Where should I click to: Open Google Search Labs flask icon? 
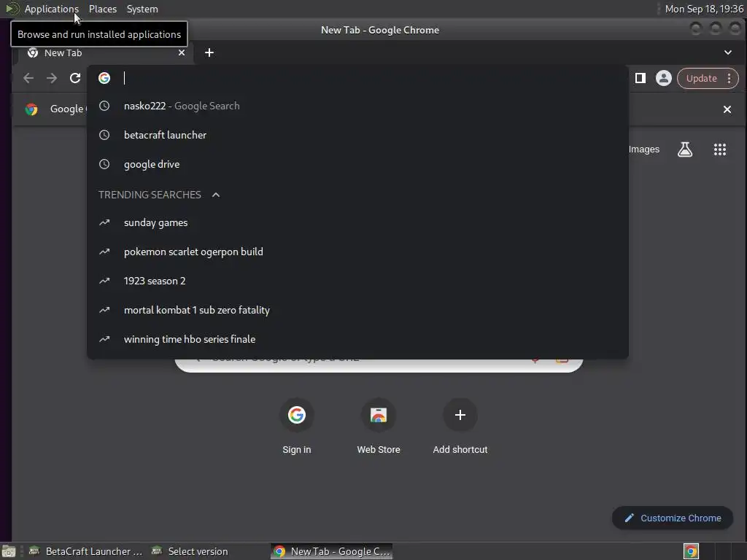tap(685, 149)
